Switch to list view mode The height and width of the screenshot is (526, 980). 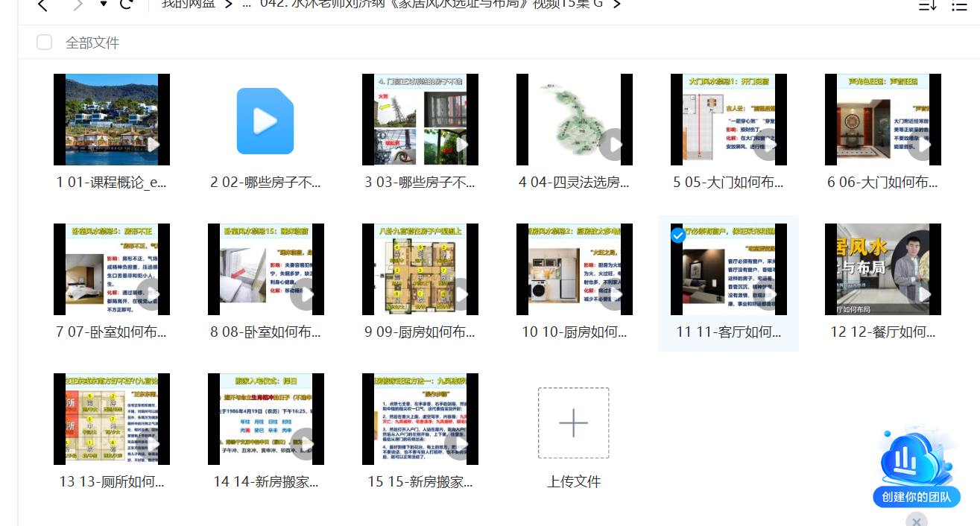(x=959, y=5)
